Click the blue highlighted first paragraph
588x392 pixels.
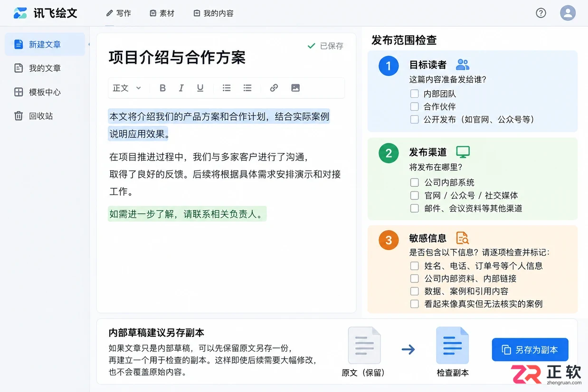point(218,125)
